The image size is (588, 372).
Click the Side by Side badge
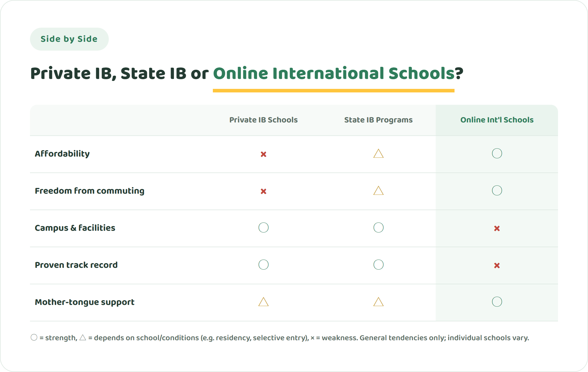(x=69, y=39)
